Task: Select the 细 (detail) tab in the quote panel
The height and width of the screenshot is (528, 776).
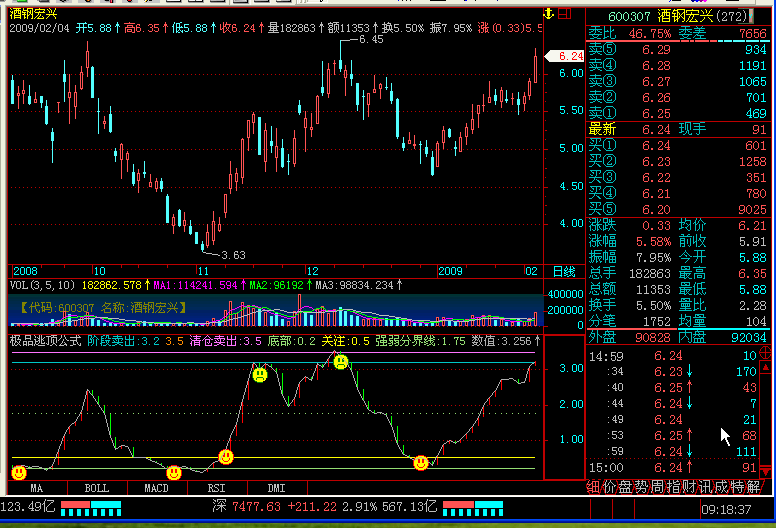Action: 593,487
